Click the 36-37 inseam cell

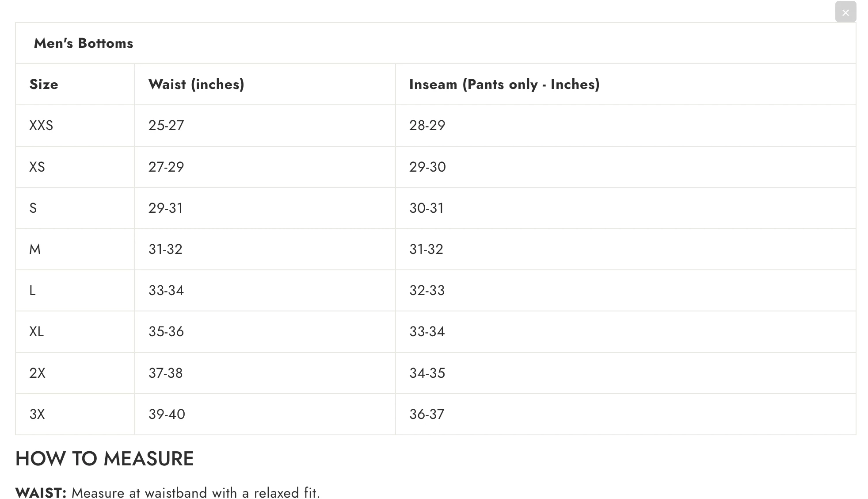pos(427,415)
